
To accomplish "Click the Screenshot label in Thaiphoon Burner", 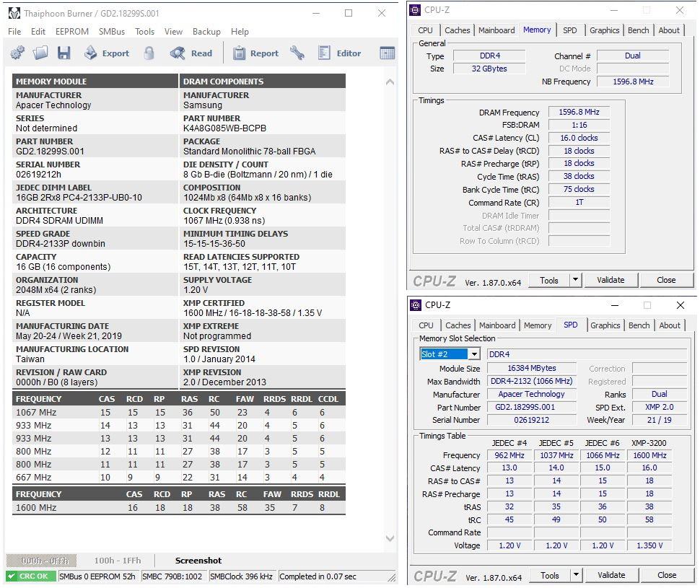I will click(x=198, y=561).
